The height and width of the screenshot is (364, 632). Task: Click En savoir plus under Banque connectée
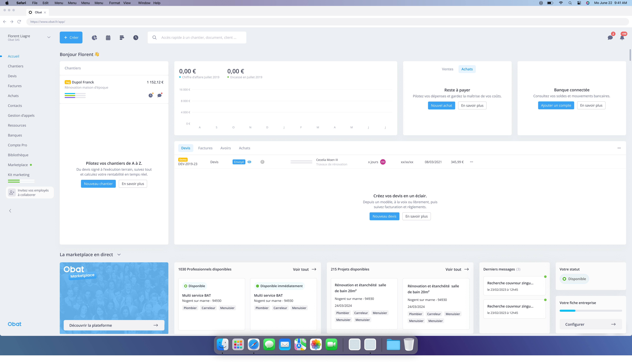(x=591, y=105)
